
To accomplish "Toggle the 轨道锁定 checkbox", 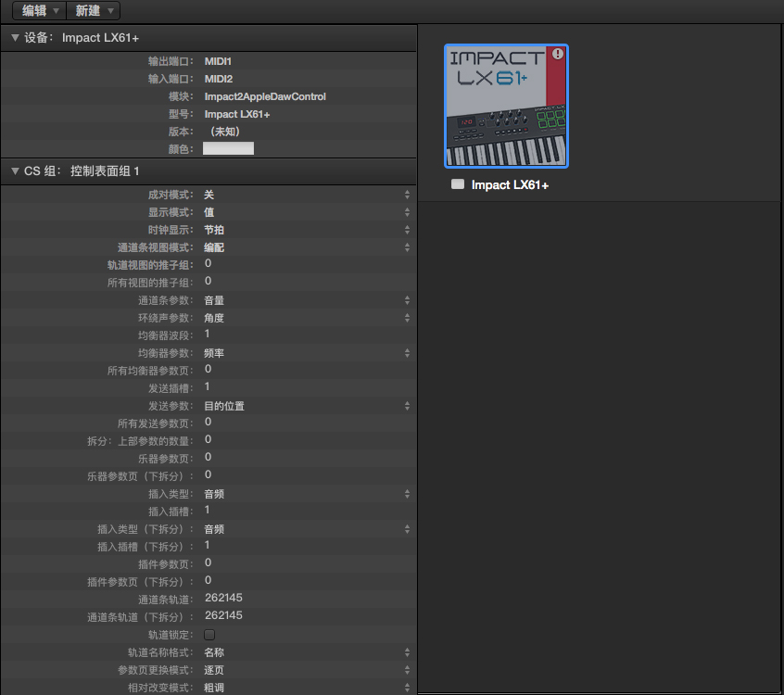I will (209, 635).
